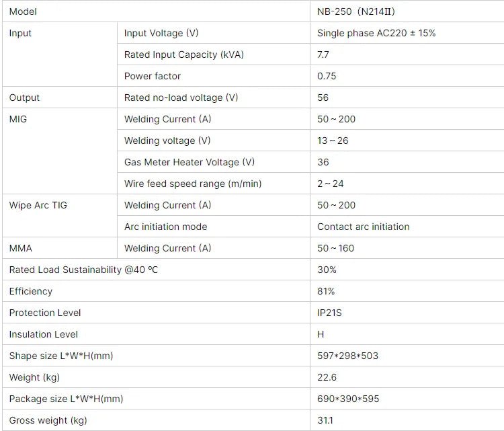Viewport: 504px width, 431px height.
Task: Select the Welding voltage value 13~26
Action: 333,141
